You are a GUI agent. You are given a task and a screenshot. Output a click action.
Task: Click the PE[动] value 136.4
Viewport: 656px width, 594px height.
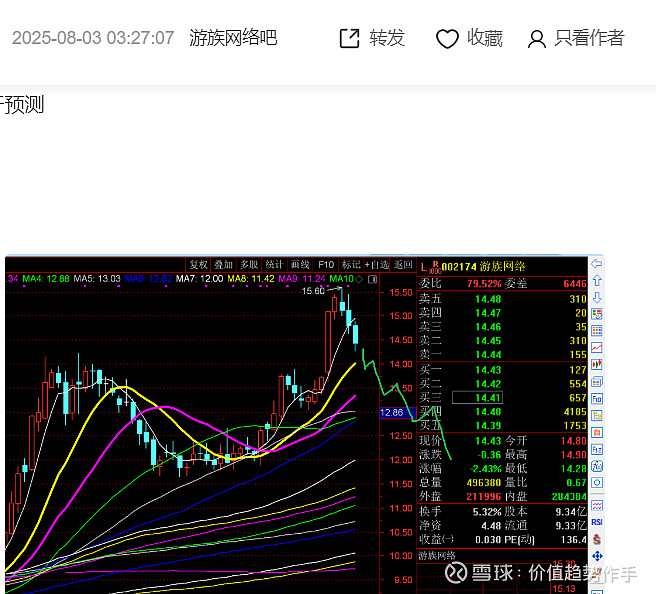pyautogui.click(x=574, y=540)
